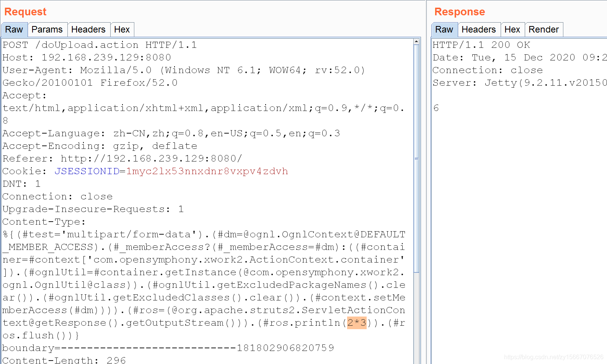Click the Response panel title
The image size is (607, 364).
pyautogui.click(x=460, y=12)
